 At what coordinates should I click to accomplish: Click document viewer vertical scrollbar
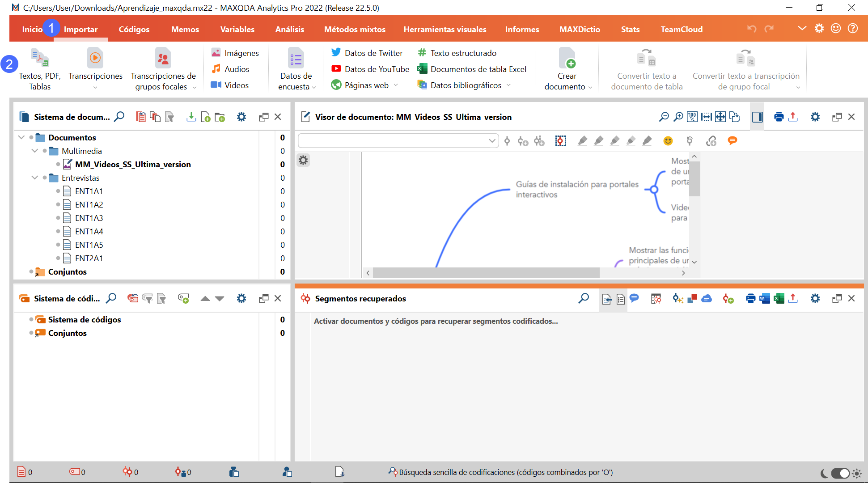pyautogui.click(x=694, y=178)
